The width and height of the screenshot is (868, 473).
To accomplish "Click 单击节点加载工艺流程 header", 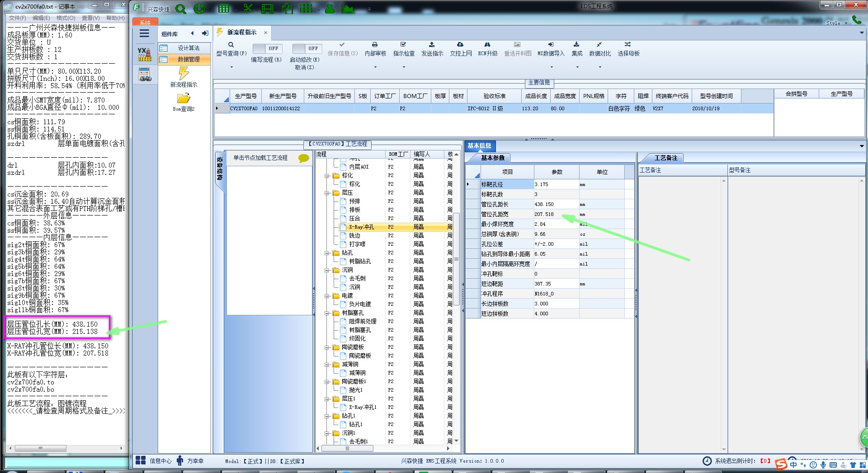I will tap(260, 158).
